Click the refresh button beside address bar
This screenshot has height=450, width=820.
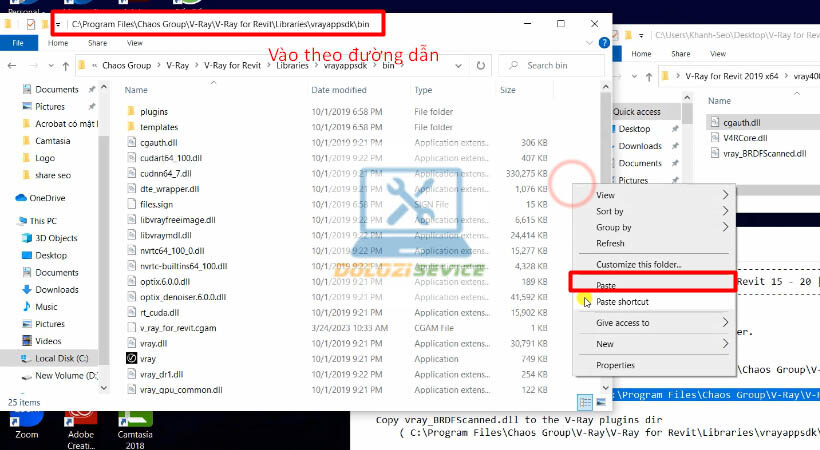tap(482, 66)
